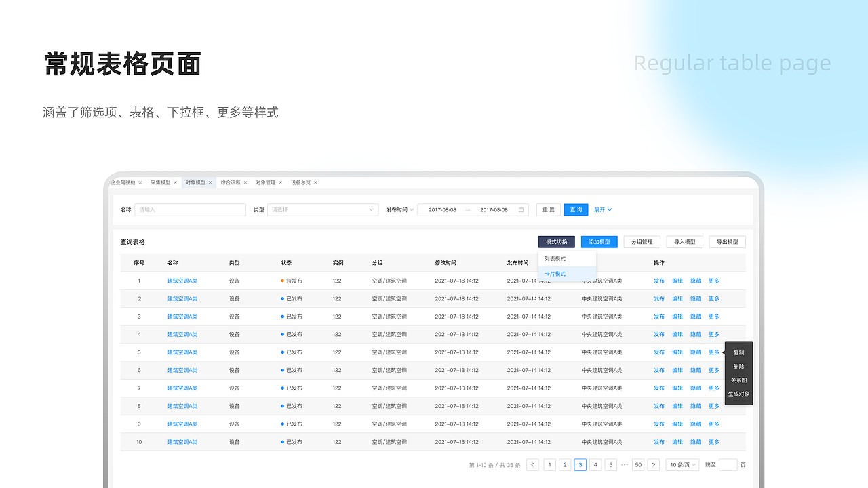Click 待发布 status in row 1
Viewport: 868px width, 488px height.
292,281
